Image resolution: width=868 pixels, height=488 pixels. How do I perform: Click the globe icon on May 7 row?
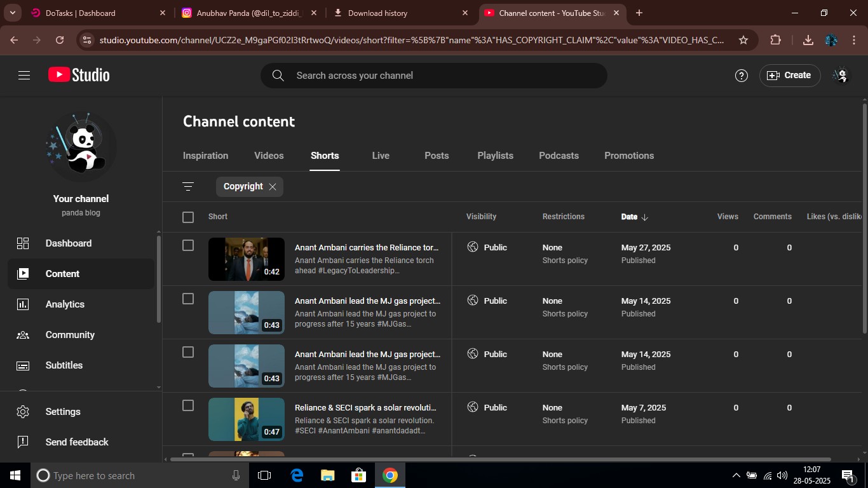coord(472,407)
